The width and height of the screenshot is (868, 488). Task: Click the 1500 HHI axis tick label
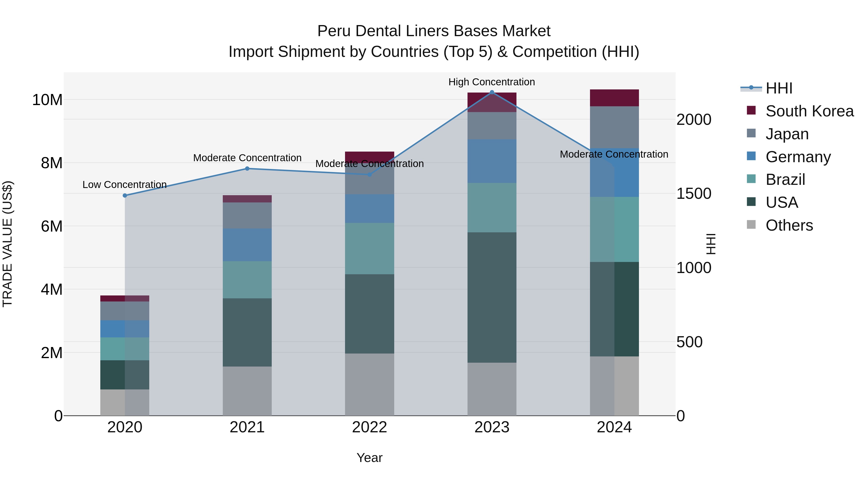(x=694, y=194)
